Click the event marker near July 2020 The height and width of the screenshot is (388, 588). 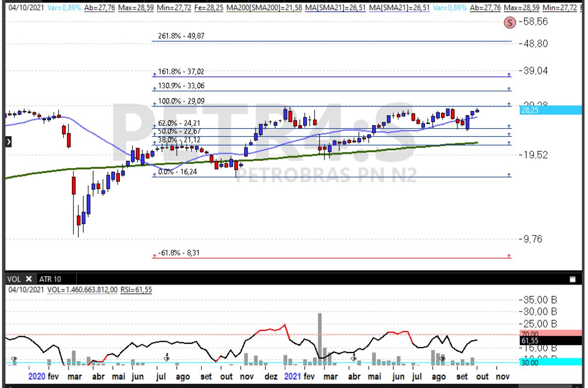167,358
